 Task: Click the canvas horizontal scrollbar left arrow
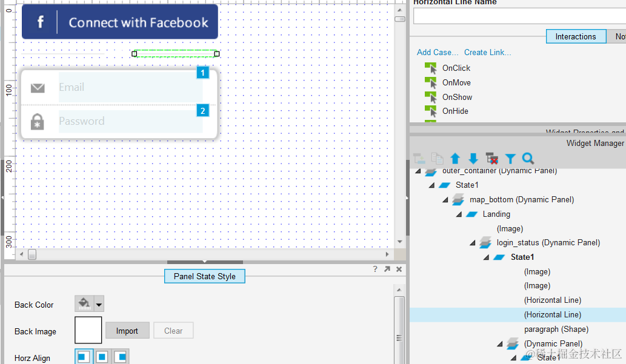(x=22, y=254)
